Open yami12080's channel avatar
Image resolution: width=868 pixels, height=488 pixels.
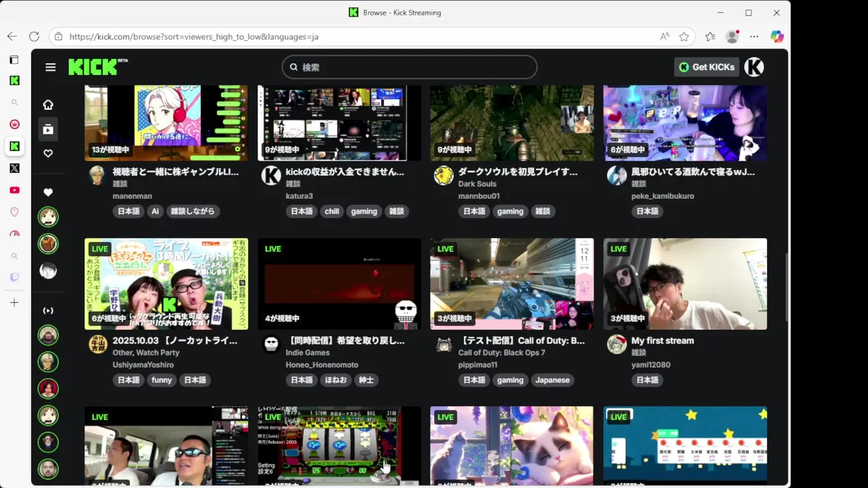coord(617,344)
